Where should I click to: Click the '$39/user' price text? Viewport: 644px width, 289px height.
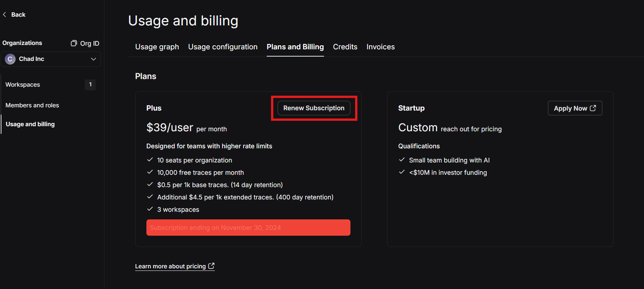(170, 128)
